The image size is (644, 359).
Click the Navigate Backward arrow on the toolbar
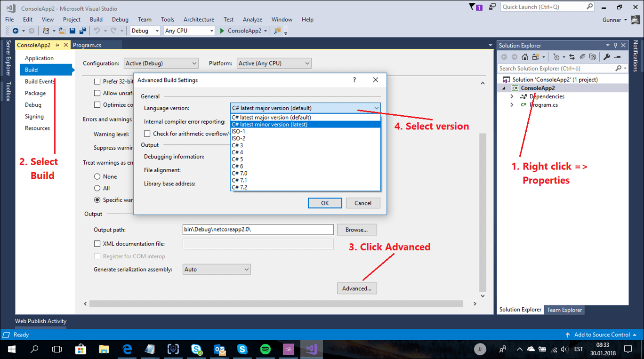click(x=15, y=31)
